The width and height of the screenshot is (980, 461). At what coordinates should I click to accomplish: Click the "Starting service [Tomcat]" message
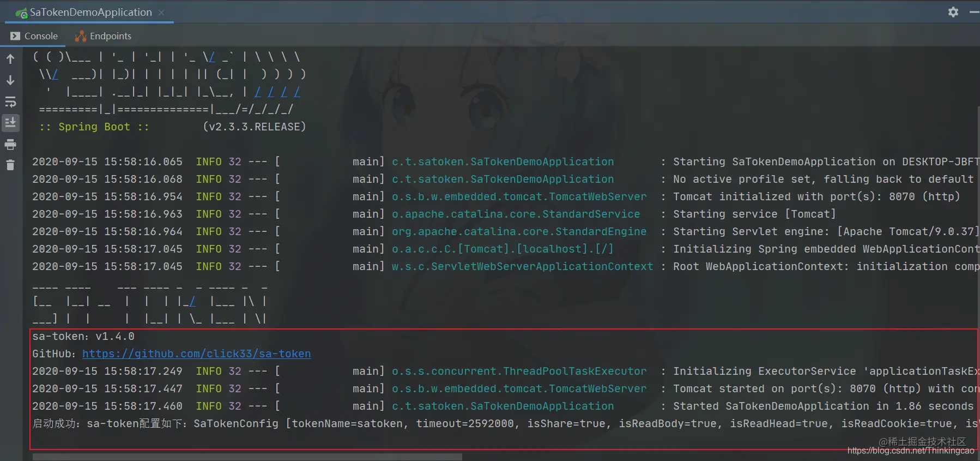coord(754,214)
